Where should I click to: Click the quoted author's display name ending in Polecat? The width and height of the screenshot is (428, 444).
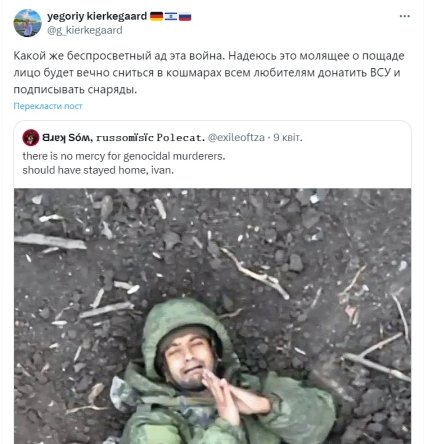click(123, 137)
